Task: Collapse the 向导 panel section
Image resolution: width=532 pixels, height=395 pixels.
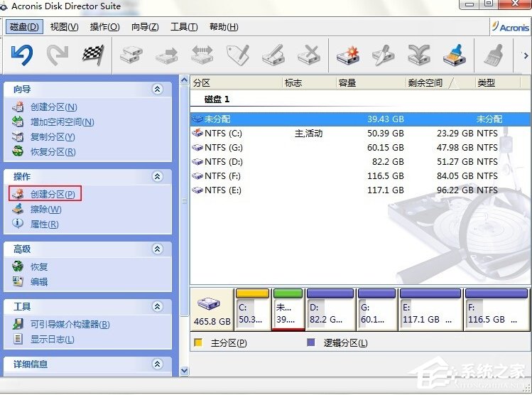Action: 158,90
